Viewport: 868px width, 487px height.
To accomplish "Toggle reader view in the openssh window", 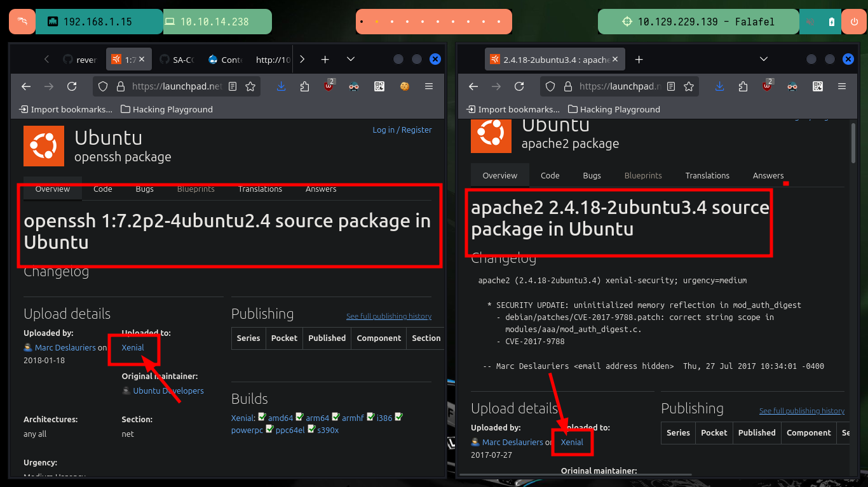I will [x=233, y=86].
